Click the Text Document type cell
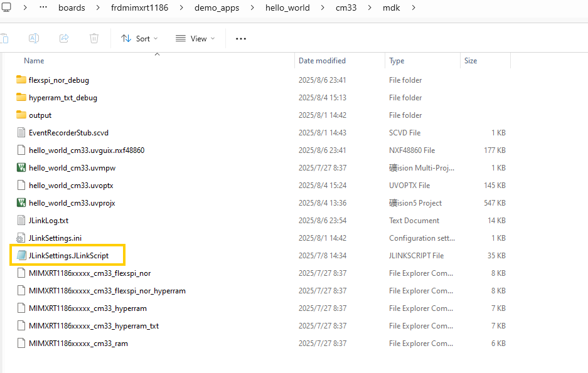The height and width of the screenshot is (373, 588). click(x=414, y=221)
